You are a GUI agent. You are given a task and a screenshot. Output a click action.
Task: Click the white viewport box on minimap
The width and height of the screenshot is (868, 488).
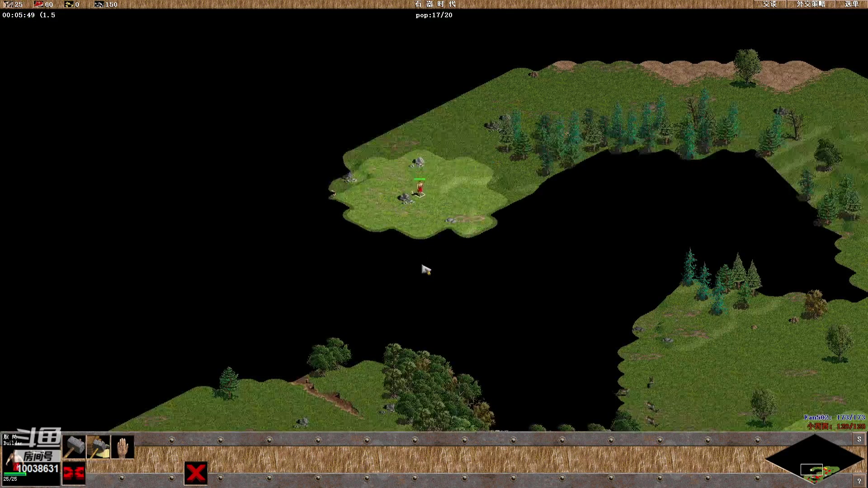coord(811,469)
